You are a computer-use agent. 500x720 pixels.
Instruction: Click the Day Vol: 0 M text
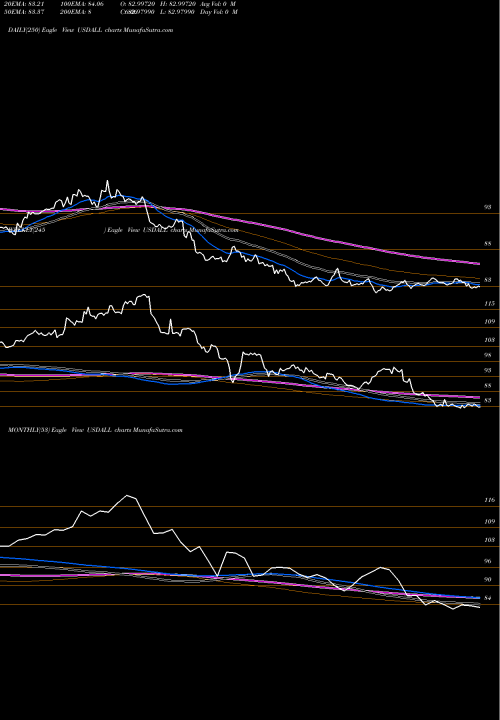point(219,11)
